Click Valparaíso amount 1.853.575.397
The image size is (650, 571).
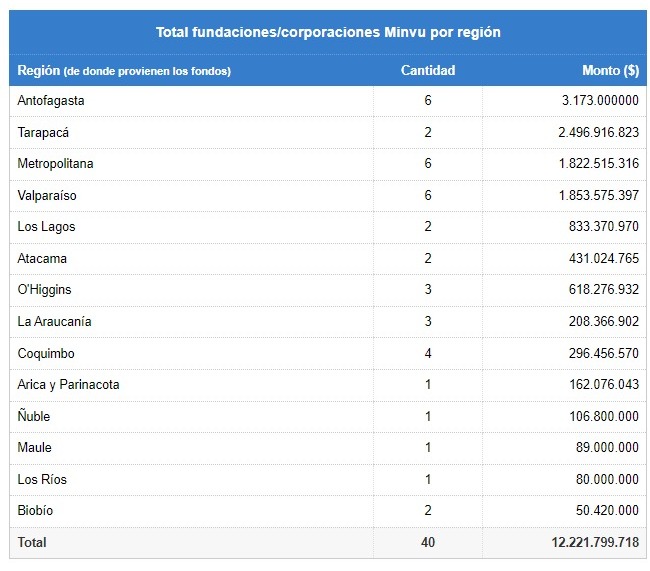(599, 195)
